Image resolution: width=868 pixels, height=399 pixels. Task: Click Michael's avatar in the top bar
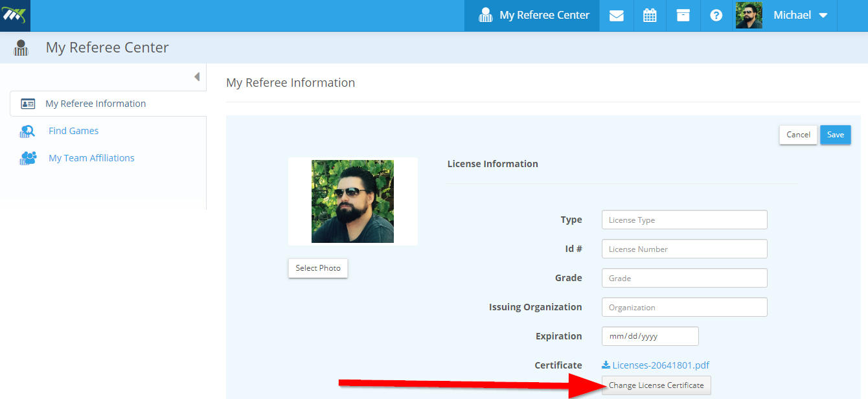[749, 15]
